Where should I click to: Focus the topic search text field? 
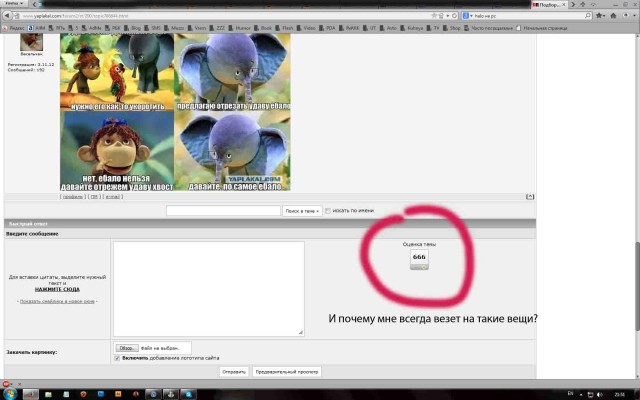223,211
